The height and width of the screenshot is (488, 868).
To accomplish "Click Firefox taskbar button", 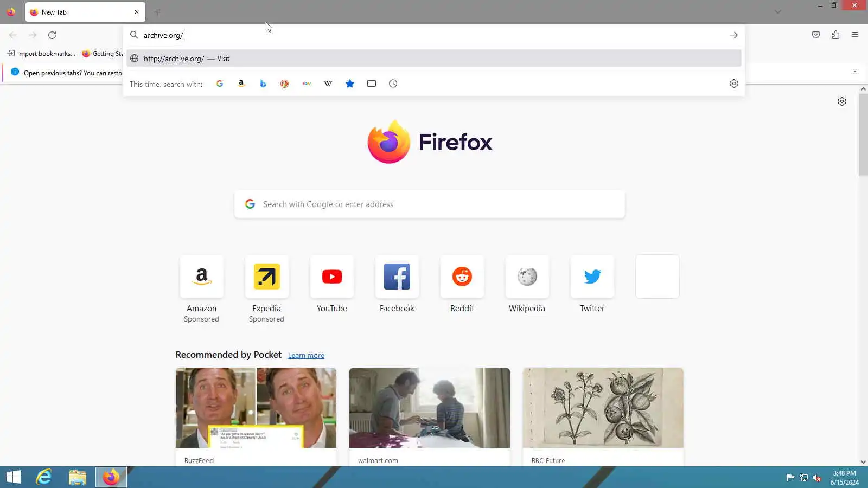I will click(111, 477).
